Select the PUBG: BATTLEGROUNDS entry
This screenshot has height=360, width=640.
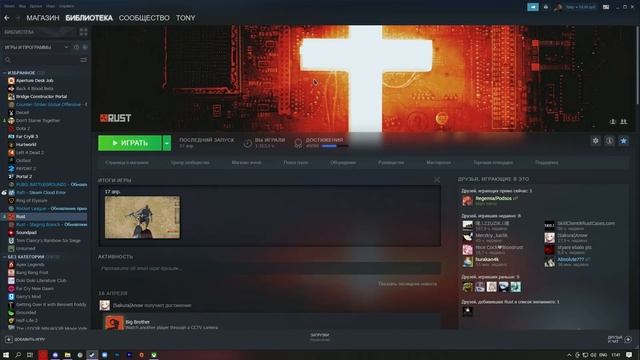[41, 184]
